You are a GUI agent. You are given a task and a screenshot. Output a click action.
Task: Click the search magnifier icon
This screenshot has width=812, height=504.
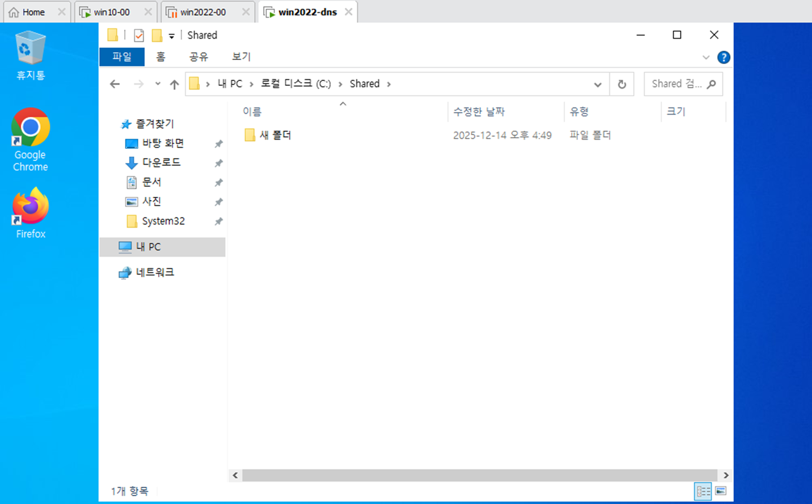click(x=712, y=84)
